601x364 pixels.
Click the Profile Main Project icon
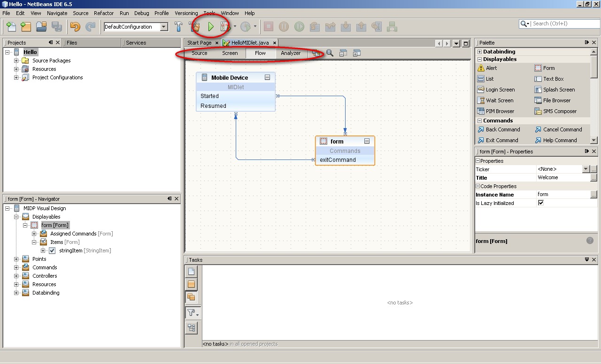pos(245,27)
